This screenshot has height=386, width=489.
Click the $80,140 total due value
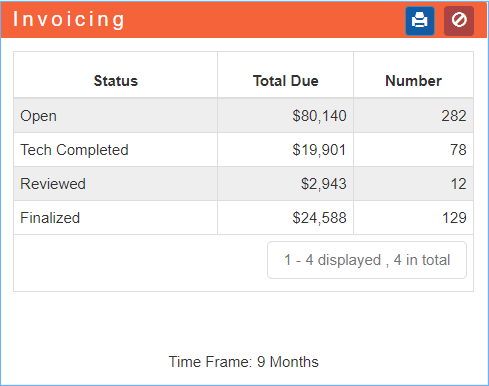pyautogui.click(x=319, y=116)
